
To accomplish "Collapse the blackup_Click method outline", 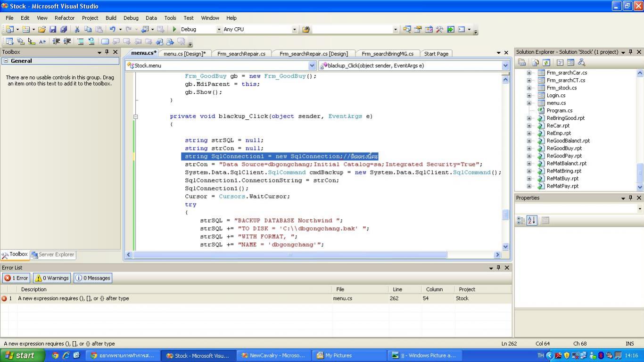I will 135,116.
